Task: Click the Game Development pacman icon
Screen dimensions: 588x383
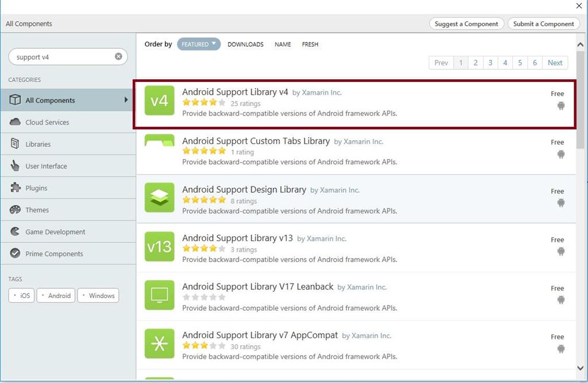Action: coord(15,231)
